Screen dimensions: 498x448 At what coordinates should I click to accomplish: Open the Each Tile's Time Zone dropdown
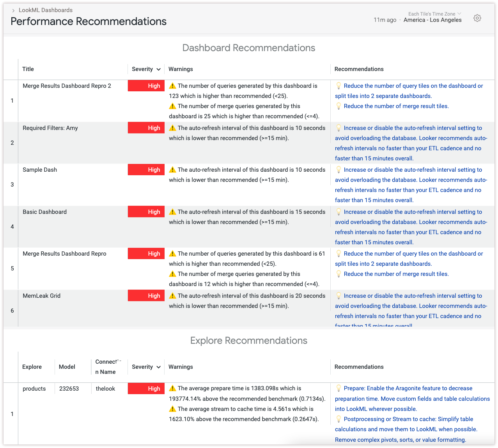click(x=434, y=14)
